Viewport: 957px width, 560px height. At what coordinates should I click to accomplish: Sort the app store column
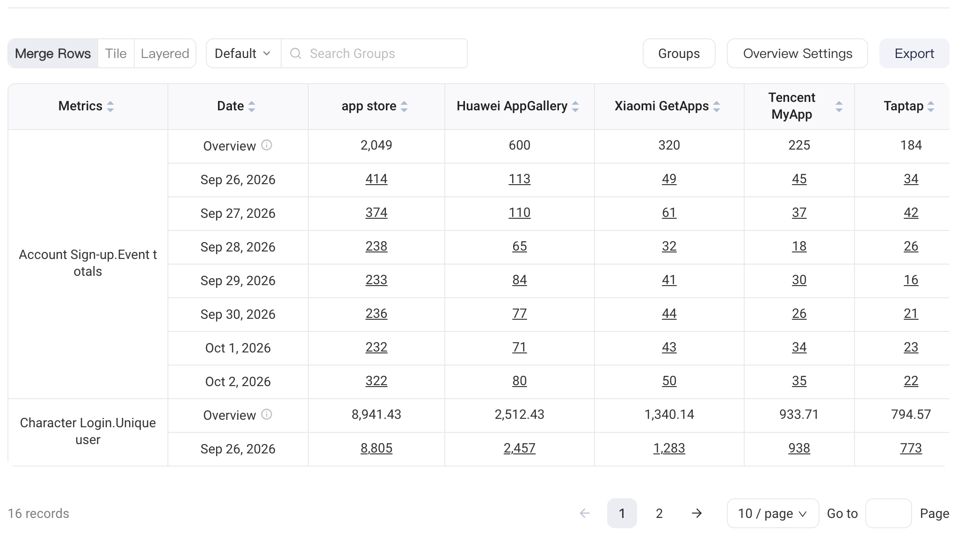pyautogui.click(x=404, y=107)
